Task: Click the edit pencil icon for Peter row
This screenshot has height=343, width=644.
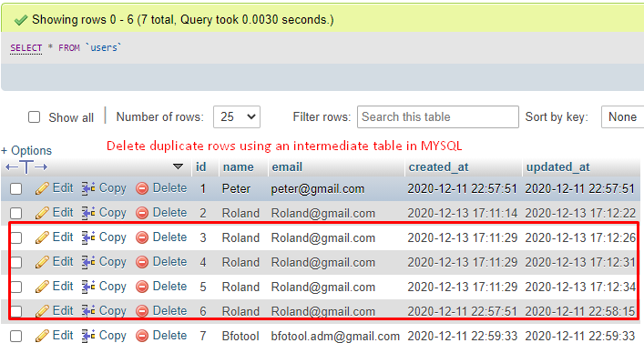Action: point(42,188)
